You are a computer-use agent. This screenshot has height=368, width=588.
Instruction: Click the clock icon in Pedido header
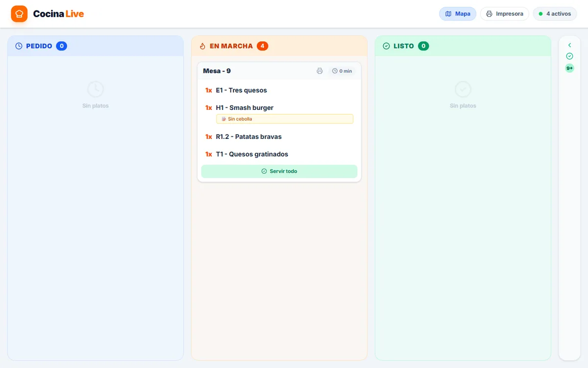[x=19, y=46]
